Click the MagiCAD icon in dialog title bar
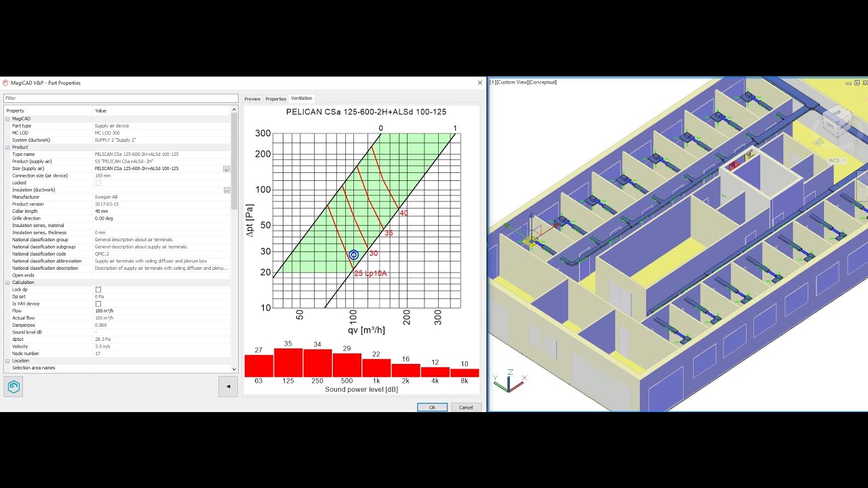 click(5, 83)
